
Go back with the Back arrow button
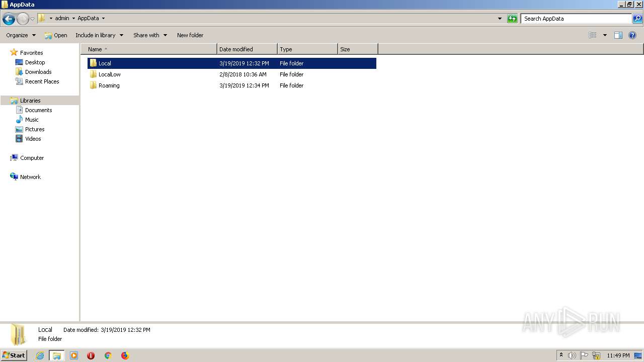[9, 19]
